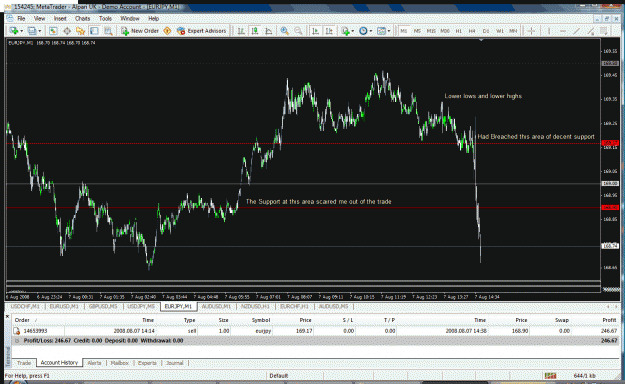Expand the Templates dropdown arrow
Image resolution: width=625 pixels, height=384 pixels.
click(389, 31)
